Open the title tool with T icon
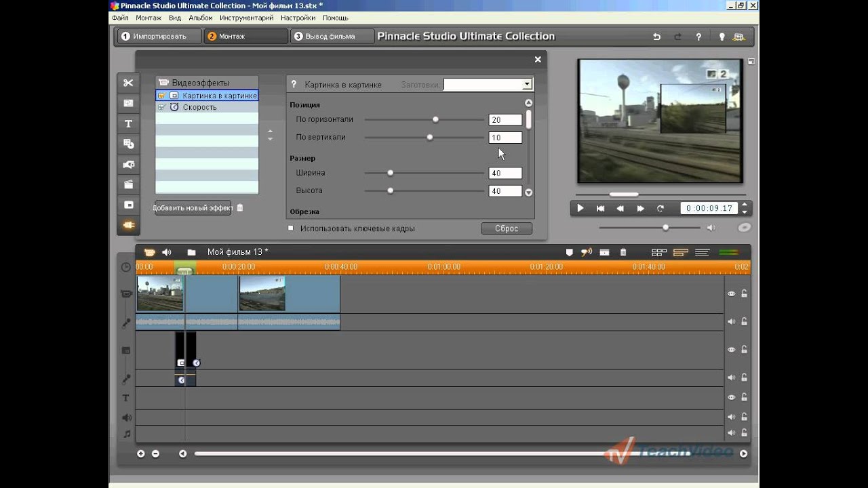The height and width of the screenshot is (488, 868). point(128,123)
